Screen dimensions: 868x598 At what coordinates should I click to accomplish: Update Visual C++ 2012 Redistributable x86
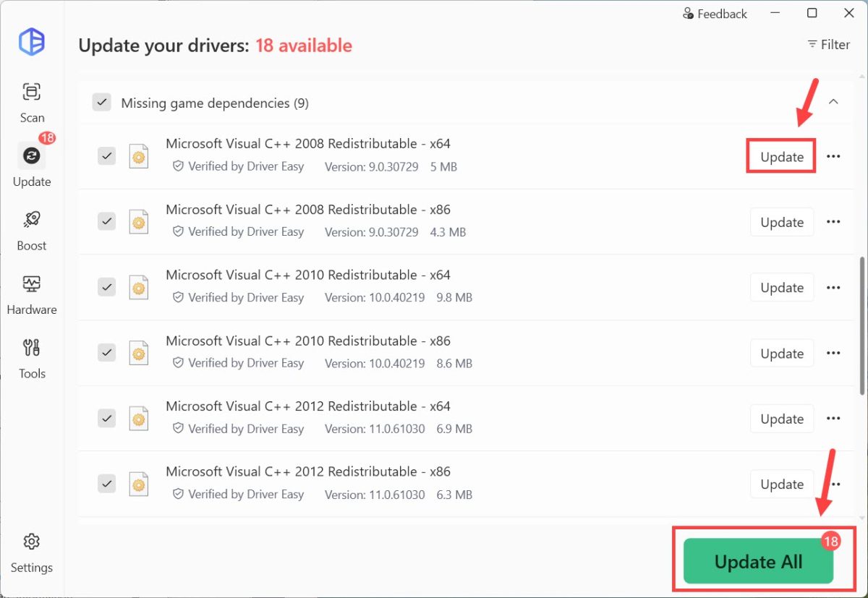782,484
